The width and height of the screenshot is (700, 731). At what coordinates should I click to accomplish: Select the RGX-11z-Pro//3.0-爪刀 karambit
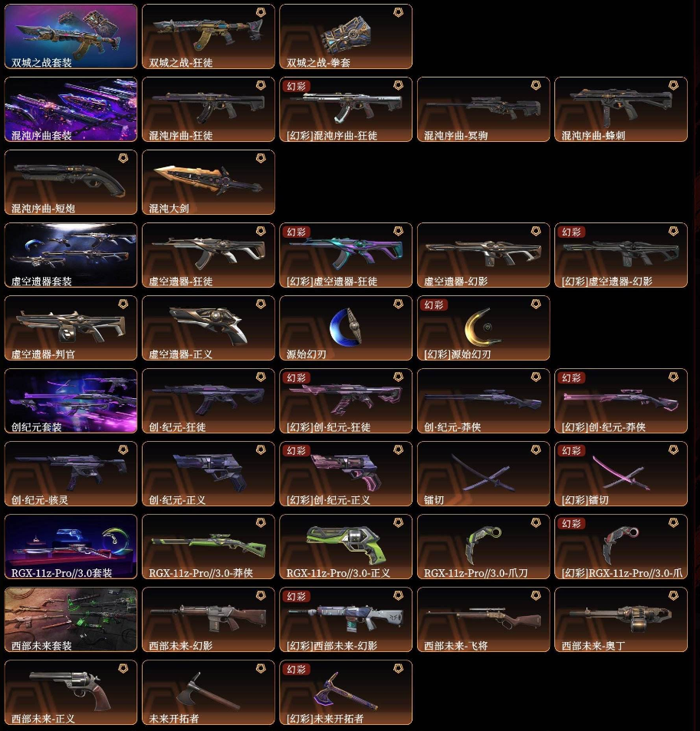pos(483,546)
